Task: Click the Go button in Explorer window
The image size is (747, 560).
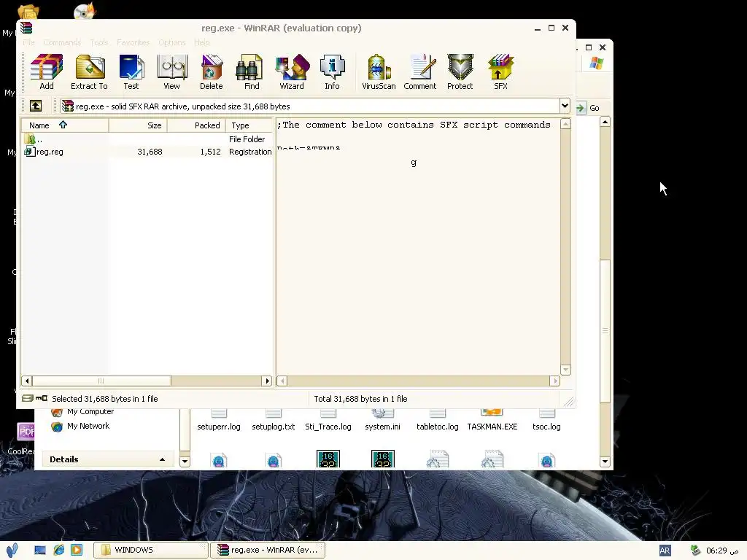Action: [589, 108]
